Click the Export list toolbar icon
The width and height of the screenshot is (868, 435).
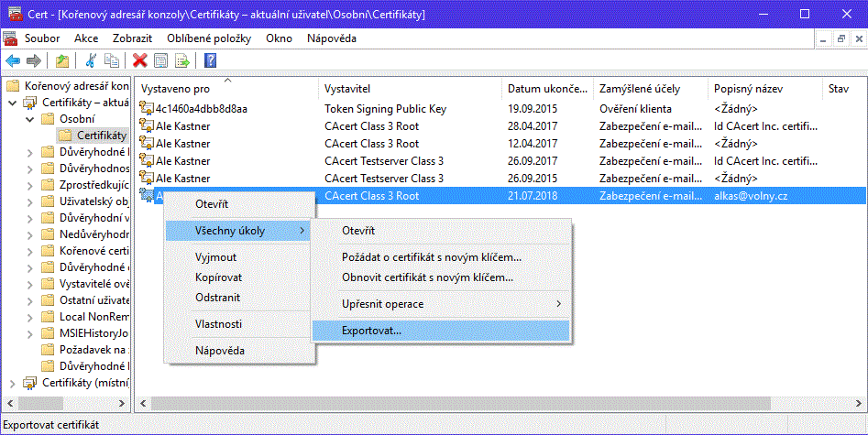point(181,60)
